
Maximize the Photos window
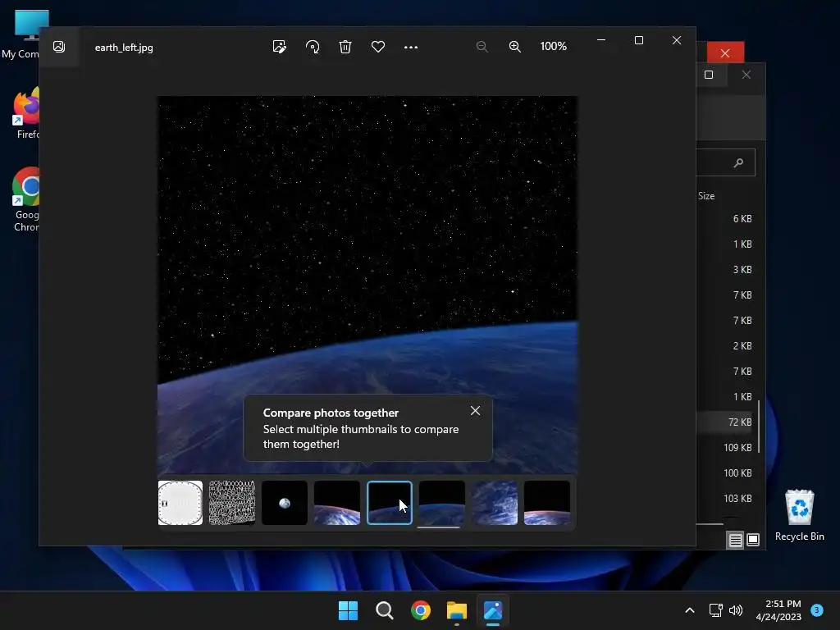coord(638,40)
